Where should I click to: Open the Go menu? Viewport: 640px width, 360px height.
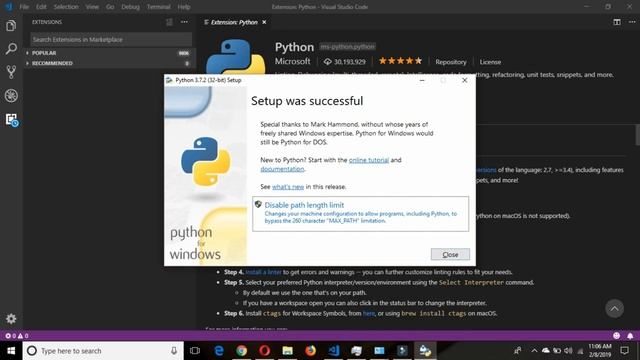(x=110, y=7)
